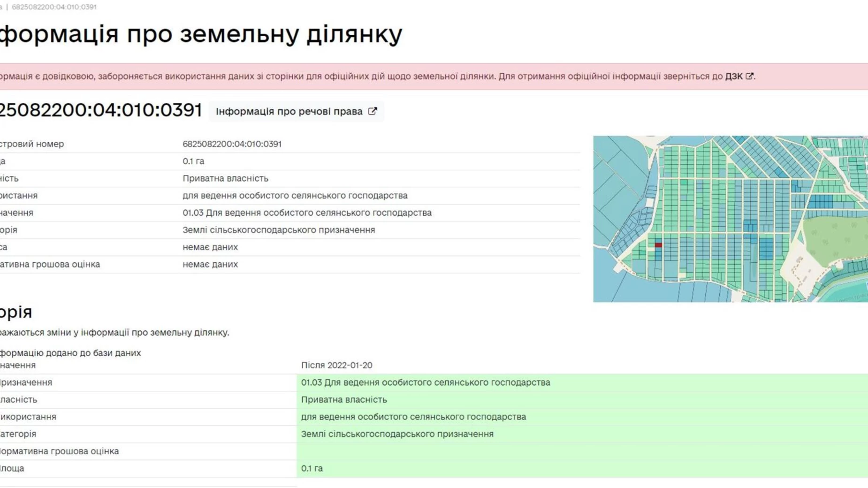Viewport: 868px width, 488px height.
Task: Click the cadastral number value in the table
Action: (x=232, y=144)
